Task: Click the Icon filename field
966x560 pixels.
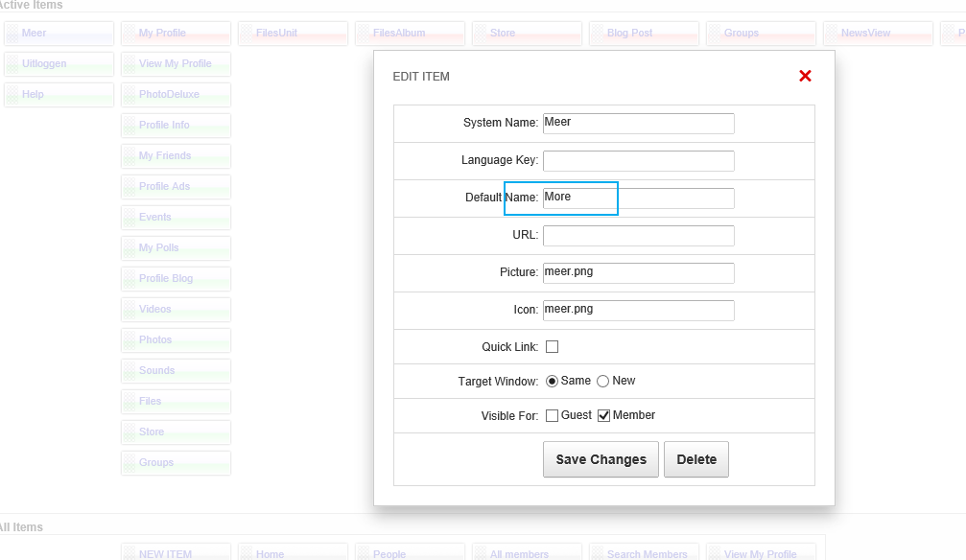Action: [x=638, y=311]
